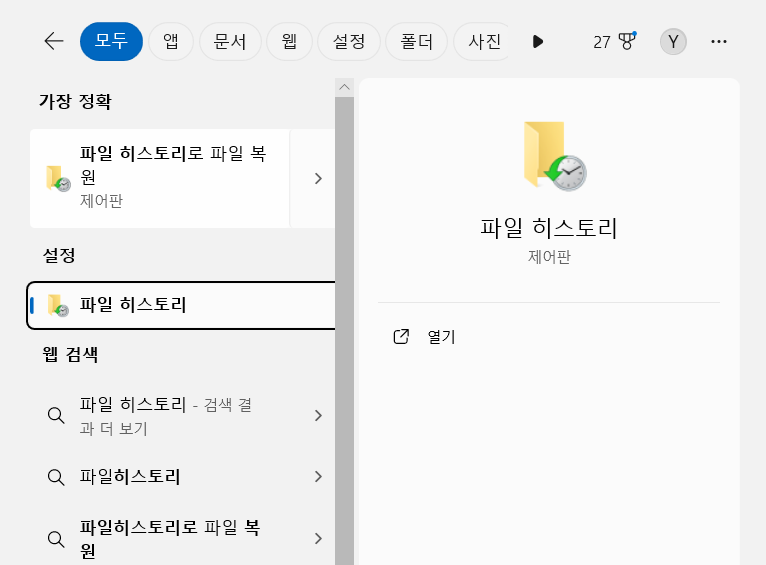Viewport: 766px width, 565px height.
Task: Select 파일 히스토리 under 설정
Action: 181,305
